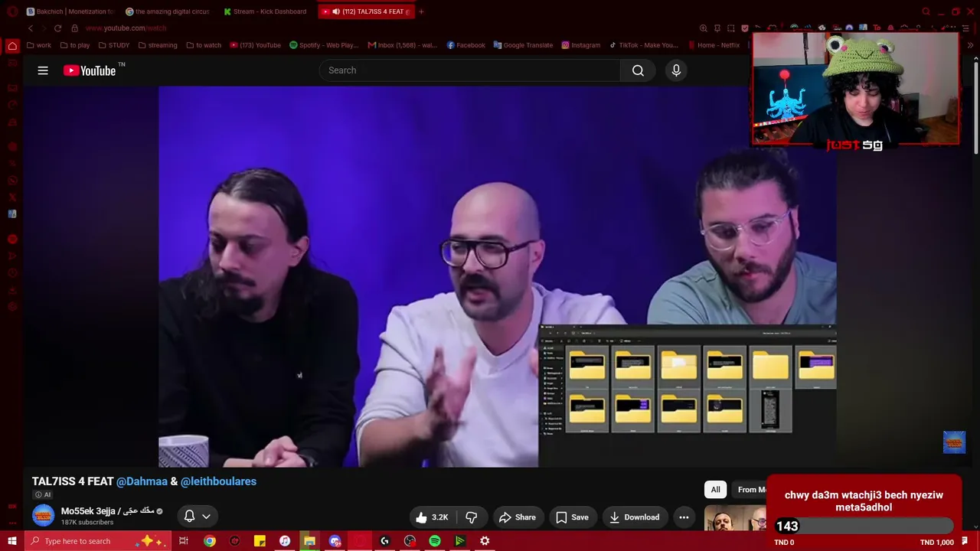The image size is (980, 551).
Task: Open the to watch bookmarks folder
Action: click(204, 45)
